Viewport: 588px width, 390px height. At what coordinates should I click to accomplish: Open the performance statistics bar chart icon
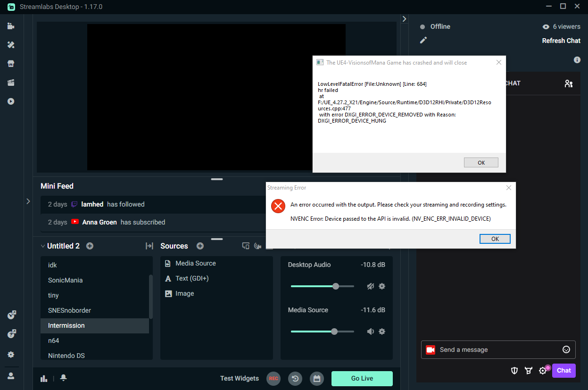pos(44,378)
